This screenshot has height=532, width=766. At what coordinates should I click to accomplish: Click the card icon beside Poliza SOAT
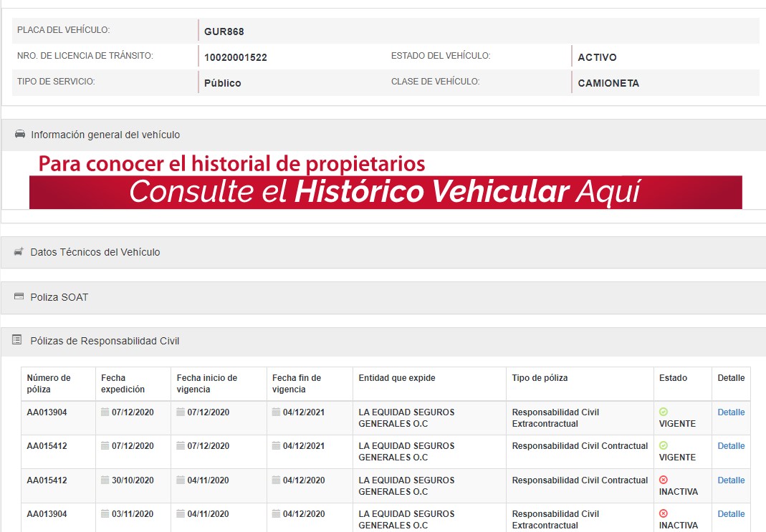pyautogui.click(x=19, y=296)
